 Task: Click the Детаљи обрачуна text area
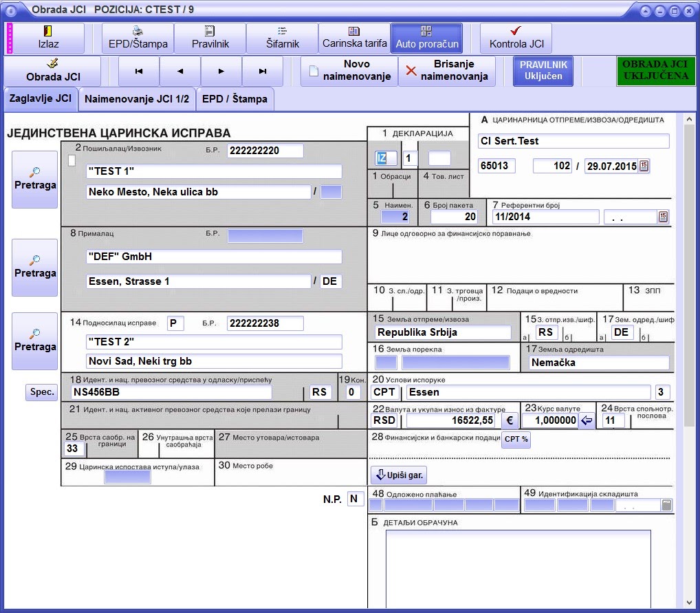tap(518, 568)
